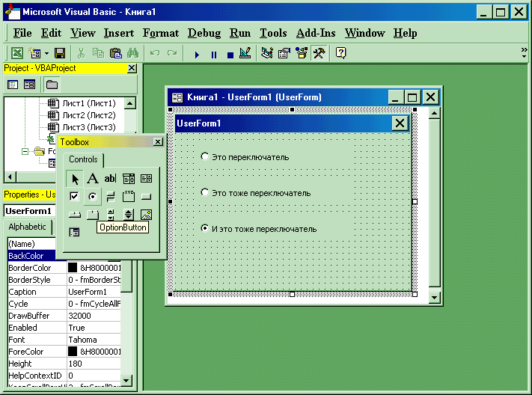Run the Sub/UserForm with the play icon
532x395 pixels.
[x=197, y=55]
